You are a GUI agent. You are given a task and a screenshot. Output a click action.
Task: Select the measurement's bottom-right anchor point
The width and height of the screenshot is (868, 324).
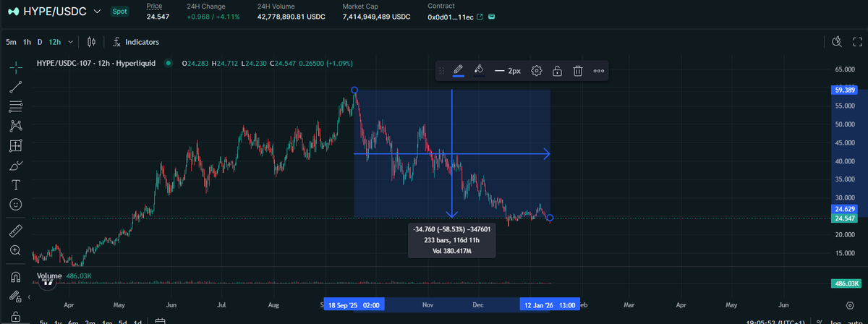[x=550, y=218]
